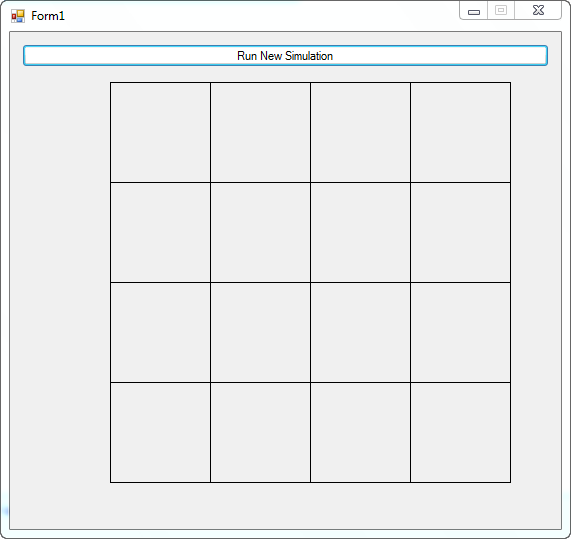
Task: Select the third row, third column cell
Action: (x=361, y=333)
